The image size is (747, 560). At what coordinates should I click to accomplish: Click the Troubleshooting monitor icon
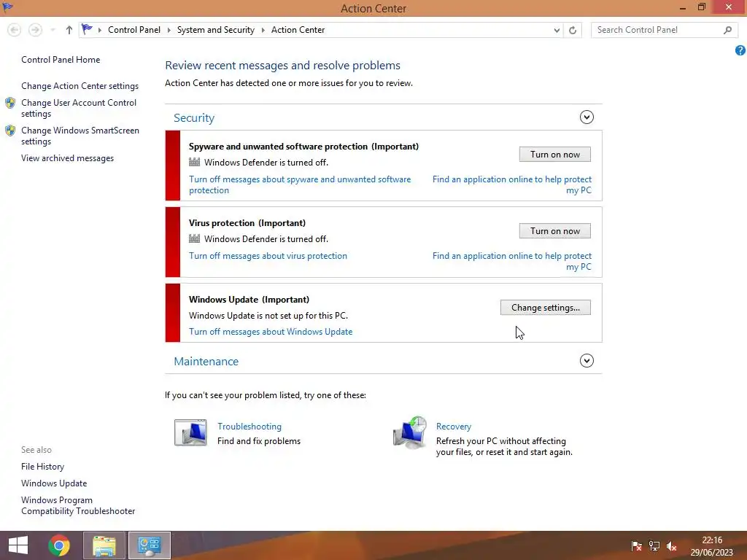(x=190, y=432)
